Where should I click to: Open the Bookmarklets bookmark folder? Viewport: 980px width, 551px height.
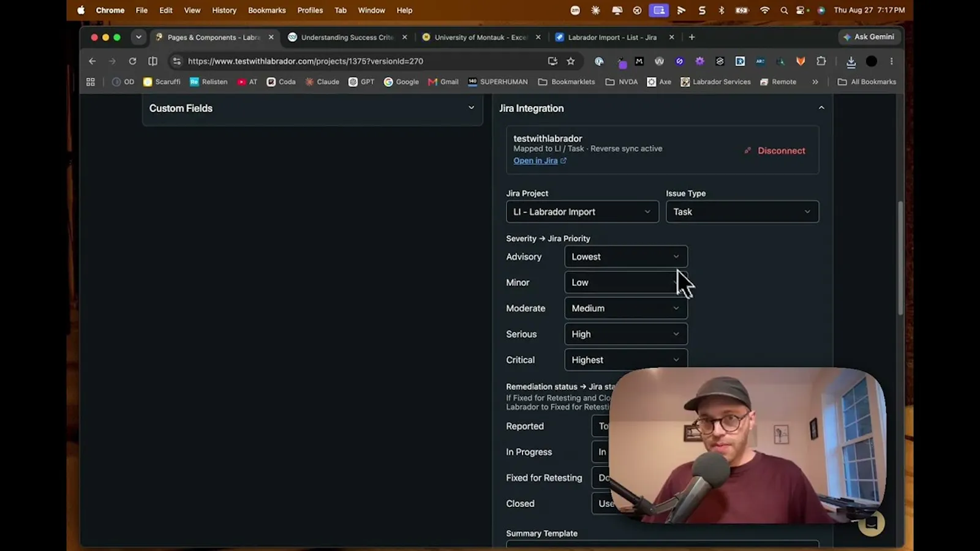[x=567, y=81]
